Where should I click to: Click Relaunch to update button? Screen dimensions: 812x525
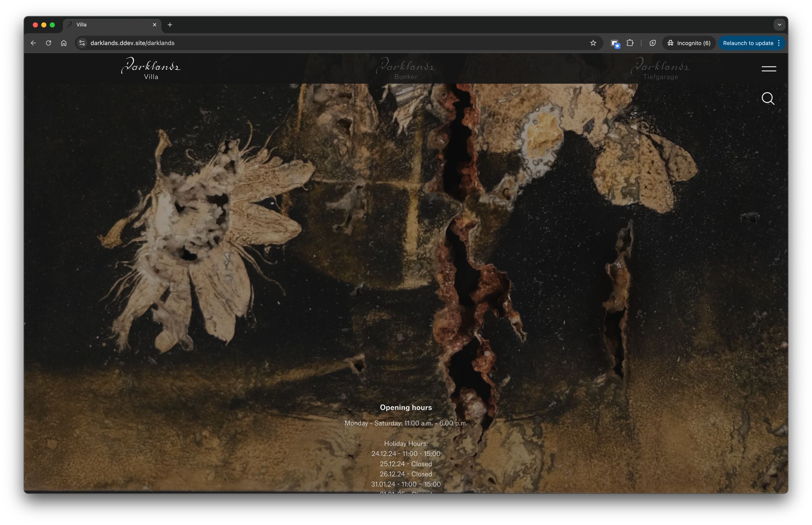[747, 43]
